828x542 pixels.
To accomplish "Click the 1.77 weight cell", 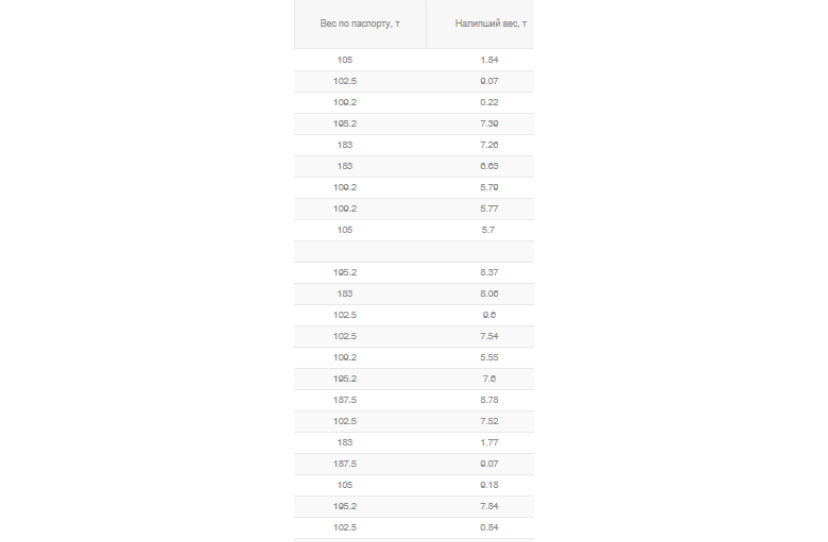I will pos(489,442).
